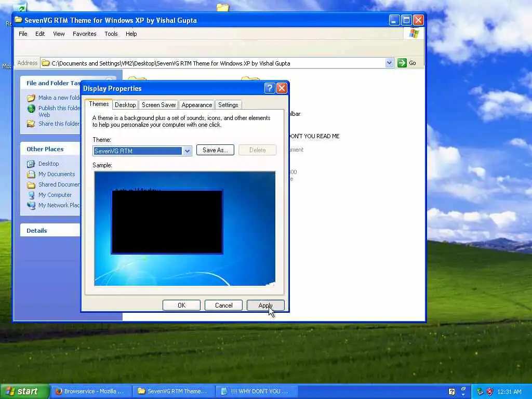Screen dimensions: 532x399
Task: Click the red shield security tray icon
Action: pos(489,392)
